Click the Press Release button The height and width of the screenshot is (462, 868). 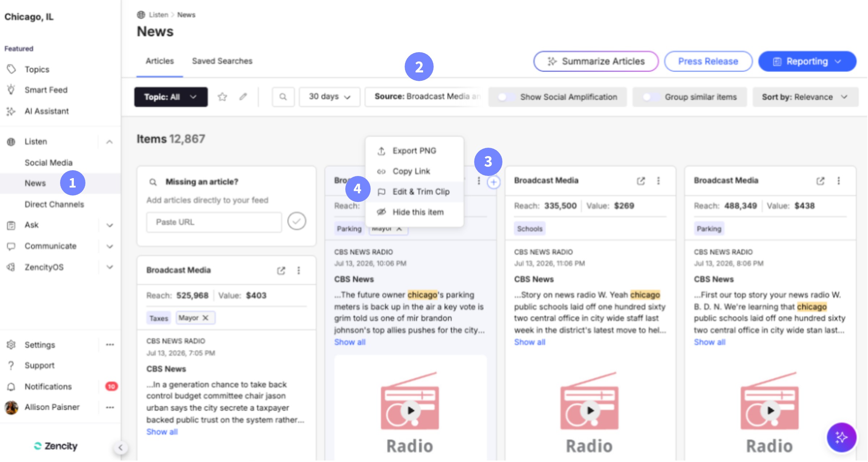point(708,61)
